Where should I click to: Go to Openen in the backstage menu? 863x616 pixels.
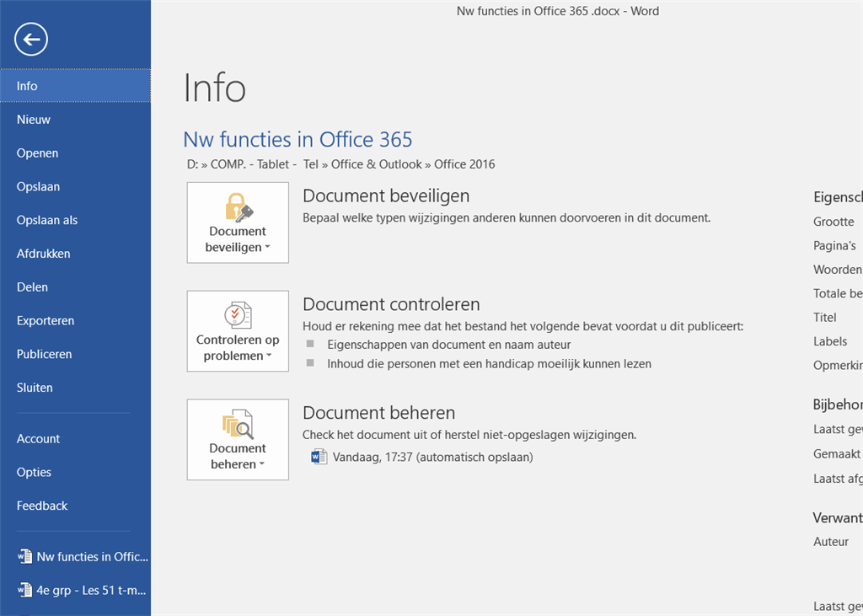(75, 153)
